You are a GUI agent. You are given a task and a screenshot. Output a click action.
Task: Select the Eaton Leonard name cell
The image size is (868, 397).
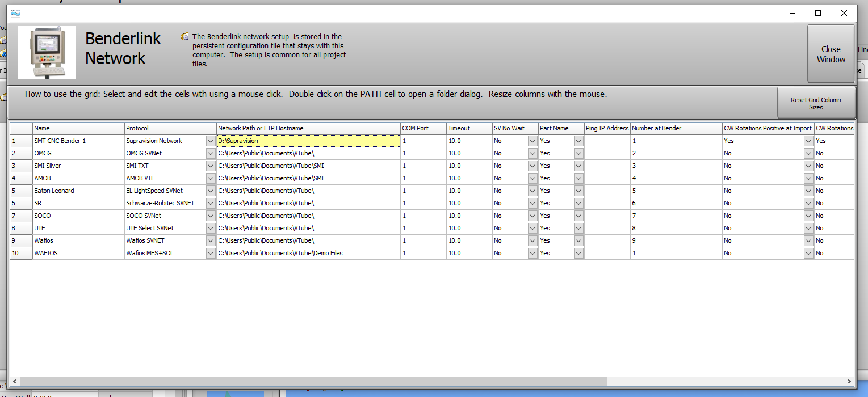pos(78,191)
